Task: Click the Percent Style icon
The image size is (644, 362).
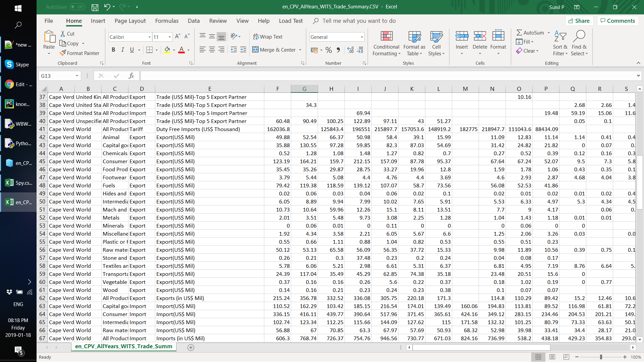Action: point(329,50)
